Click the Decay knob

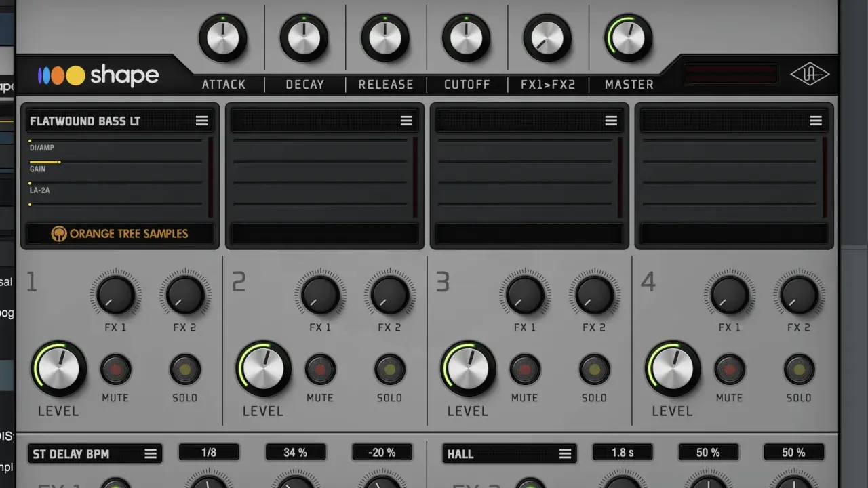[x=304, y=38]
